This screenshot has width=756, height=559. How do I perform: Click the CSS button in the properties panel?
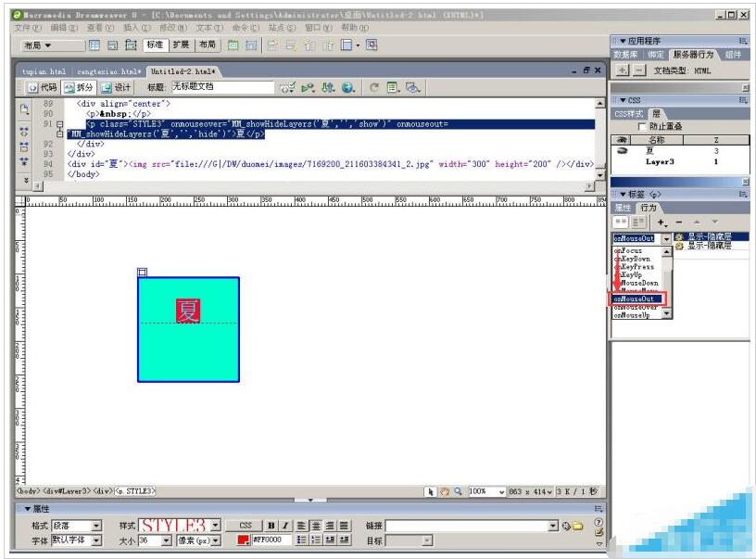(246, 526)
